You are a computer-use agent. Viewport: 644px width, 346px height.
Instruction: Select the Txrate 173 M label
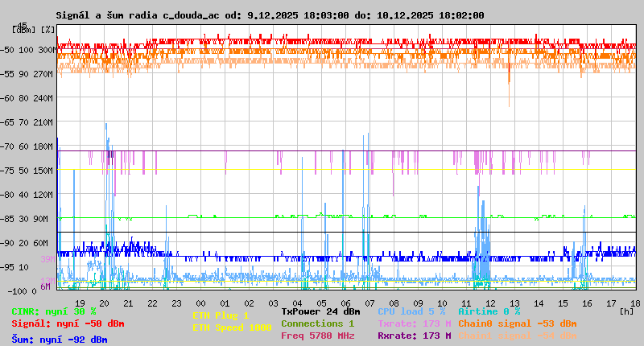[x=414, y=323]
